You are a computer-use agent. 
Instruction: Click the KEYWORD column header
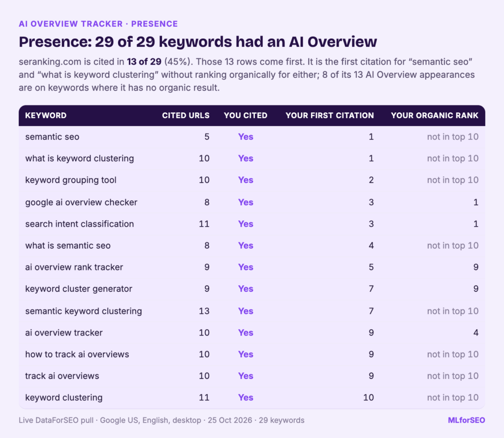(x=46, y=115)
